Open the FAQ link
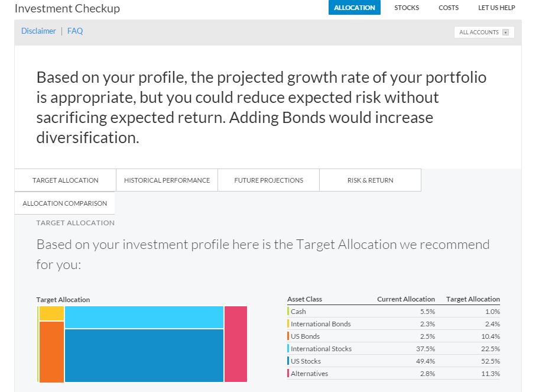Image resolution: width=539 pixels, height=392 pixels. 75,31
